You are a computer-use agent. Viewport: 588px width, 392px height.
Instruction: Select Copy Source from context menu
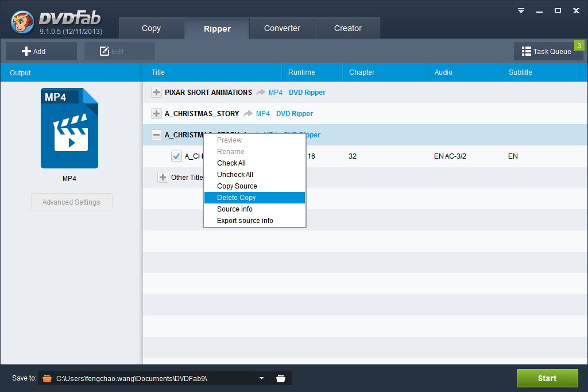(254, 186)
